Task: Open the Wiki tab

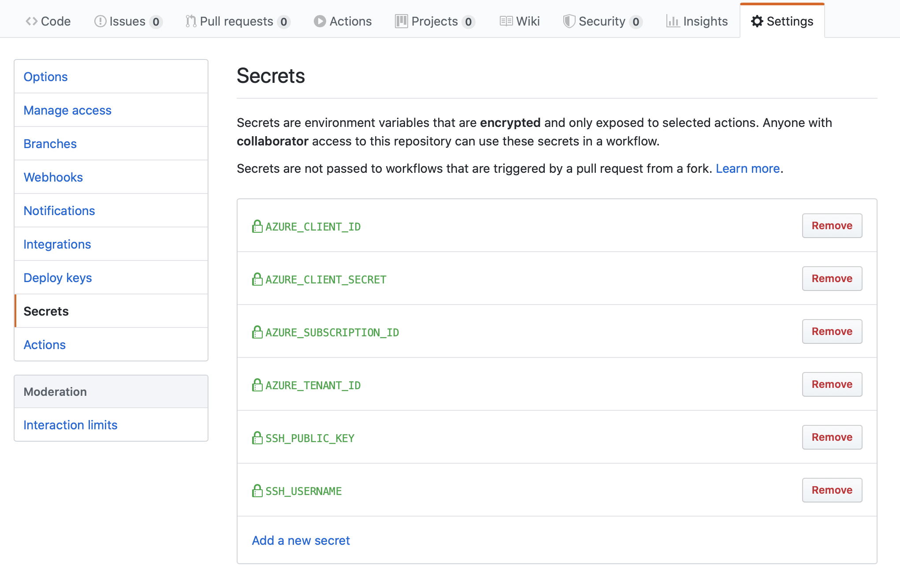Action: tap(520, 21)
